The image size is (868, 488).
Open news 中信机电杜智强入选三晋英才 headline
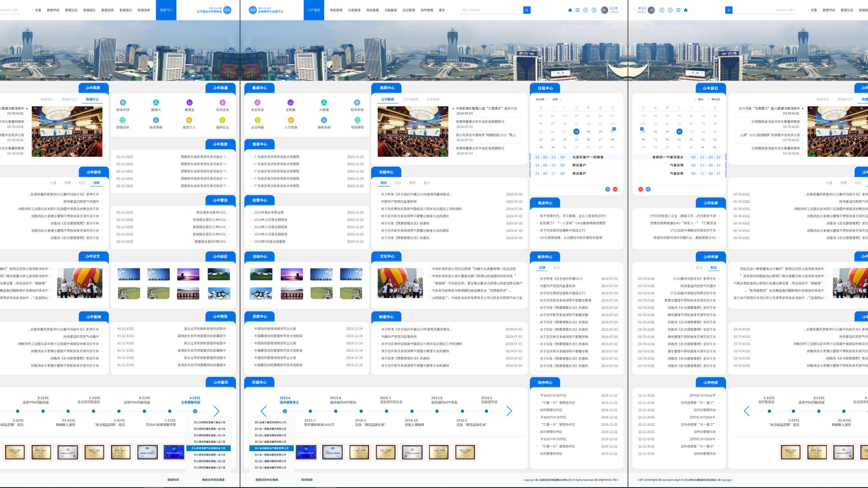pos(486,108)
